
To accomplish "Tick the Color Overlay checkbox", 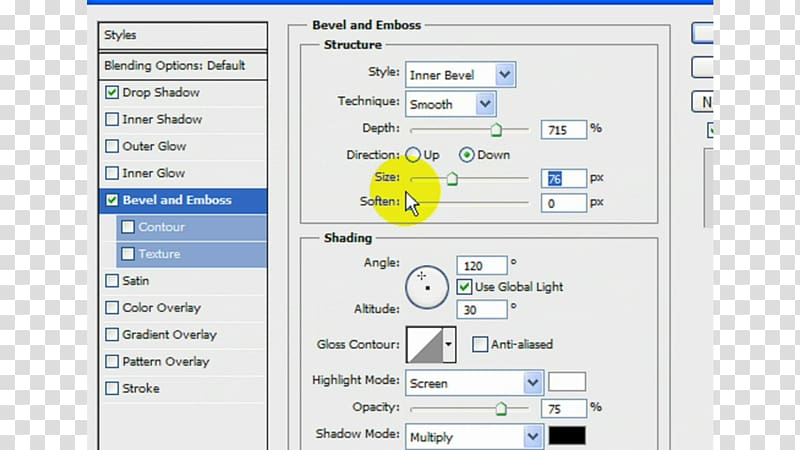I will pos(112,308).
